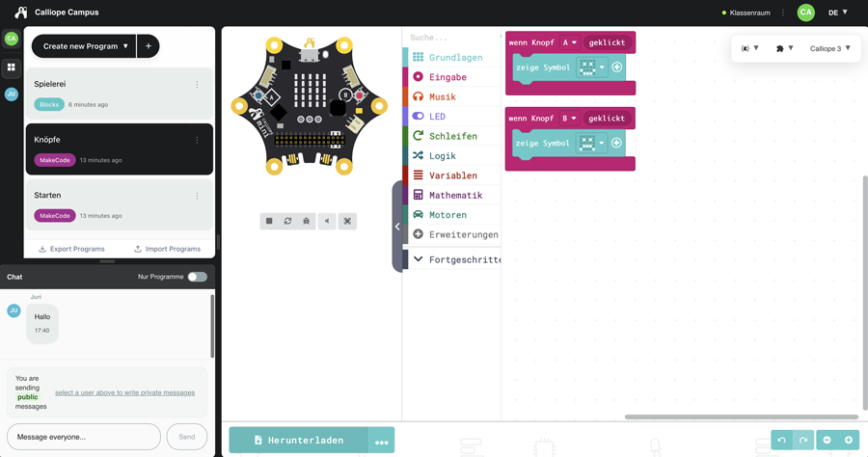Click the Herunterladen download button

coord(298,440)
